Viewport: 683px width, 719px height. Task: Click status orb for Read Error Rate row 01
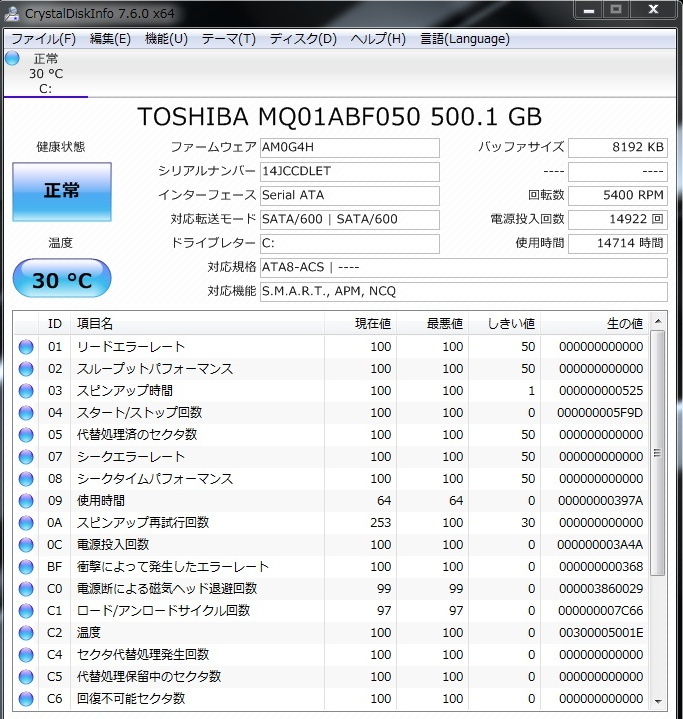coord(26,347)
